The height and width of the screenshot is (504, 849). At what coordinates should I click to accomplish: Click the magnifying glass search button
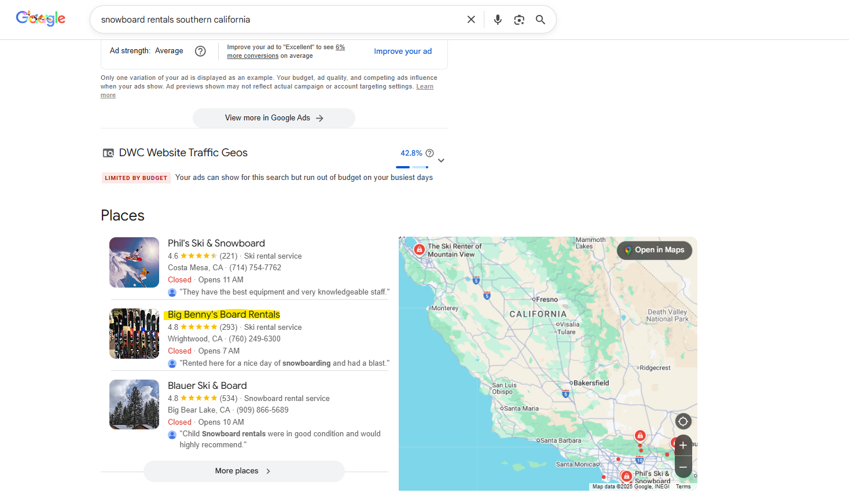[x=540, y=20]
